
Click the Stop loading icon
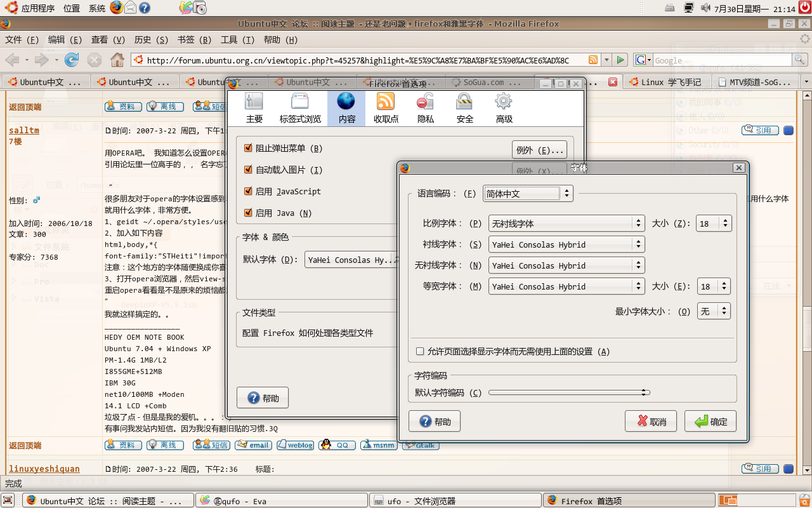pyautogui.click(x=95, y=60)
